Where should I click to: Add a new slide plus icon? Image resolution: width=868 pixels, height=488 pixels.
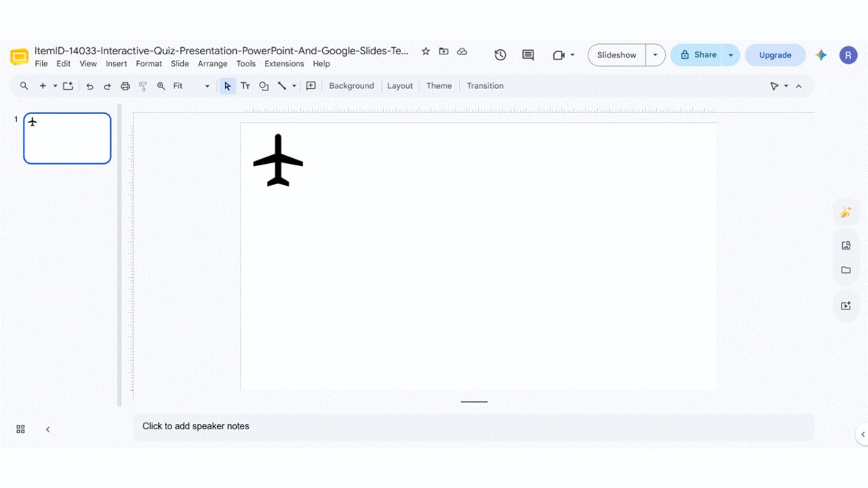coord(43,86)
